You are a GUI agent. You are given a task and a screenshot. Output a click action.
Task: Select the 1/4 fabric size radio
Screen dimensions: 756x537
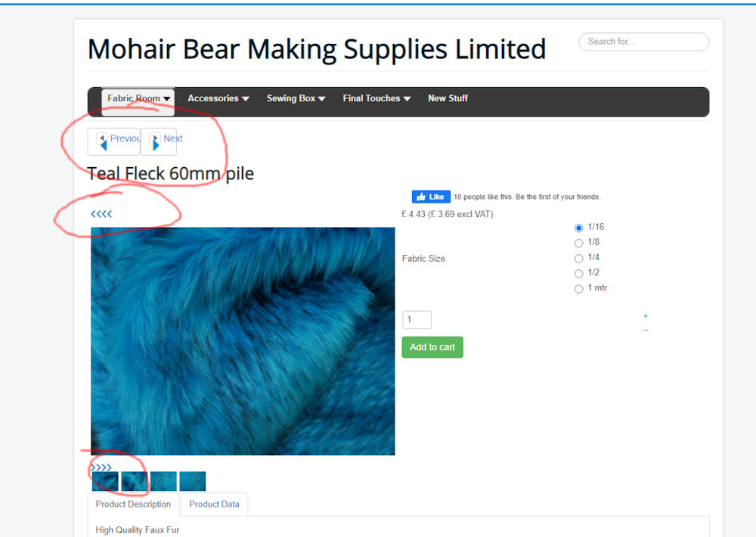[578, 259]
